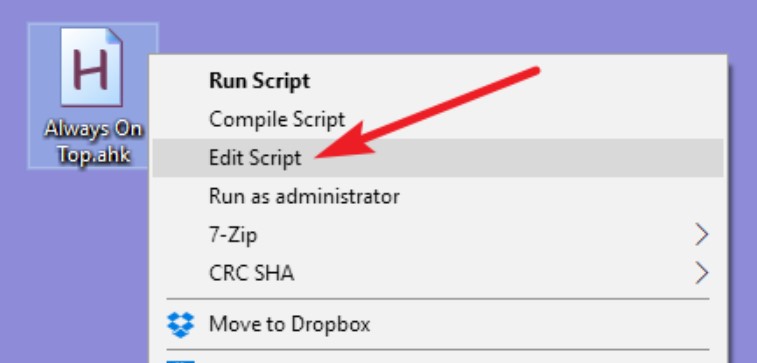Click the empty gutter left of the 7-Zip label
Image resolution: width=757 pixels, height=363 pixels.
(x=181, y=235)
